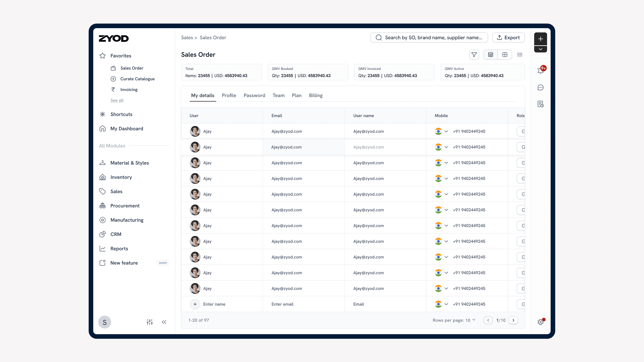This screenshot has width=644, height=362.
Task: Click the Export button
Action: point(508,38)
